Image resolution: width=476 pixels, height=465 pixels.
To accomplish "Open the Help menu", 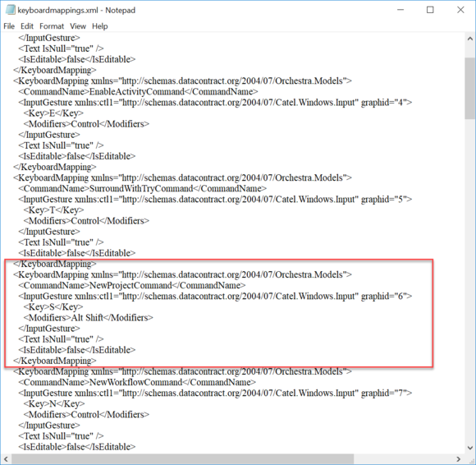I will pyautogui.click(x=100, y=26).
